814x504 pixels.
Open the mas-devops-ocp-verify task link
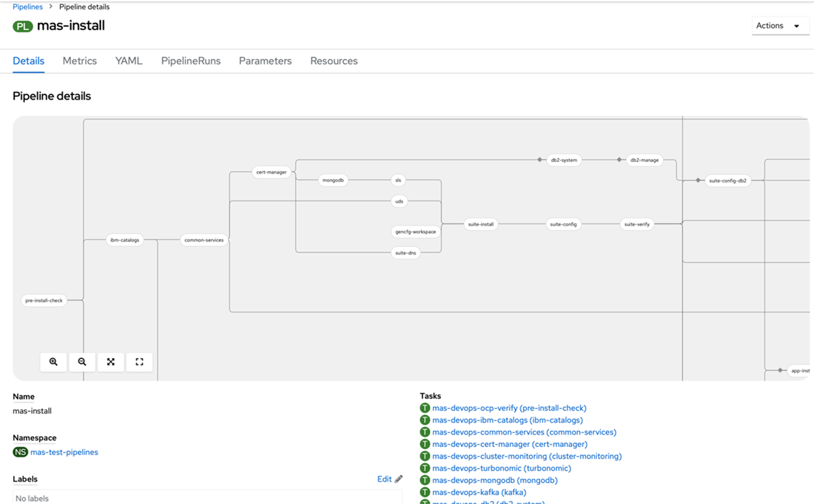507,408
